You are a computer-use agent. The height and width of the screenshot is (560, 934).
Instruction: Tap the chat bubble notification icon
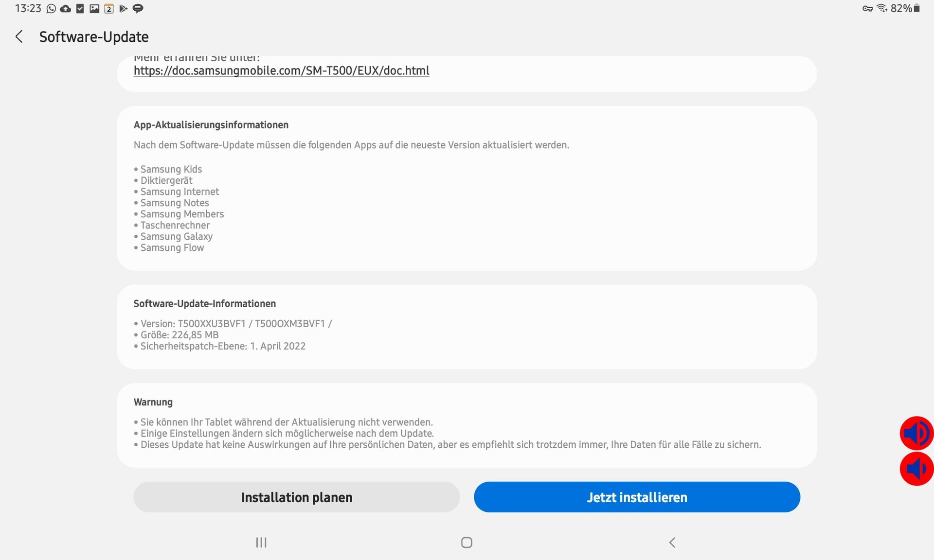[138, 9]
